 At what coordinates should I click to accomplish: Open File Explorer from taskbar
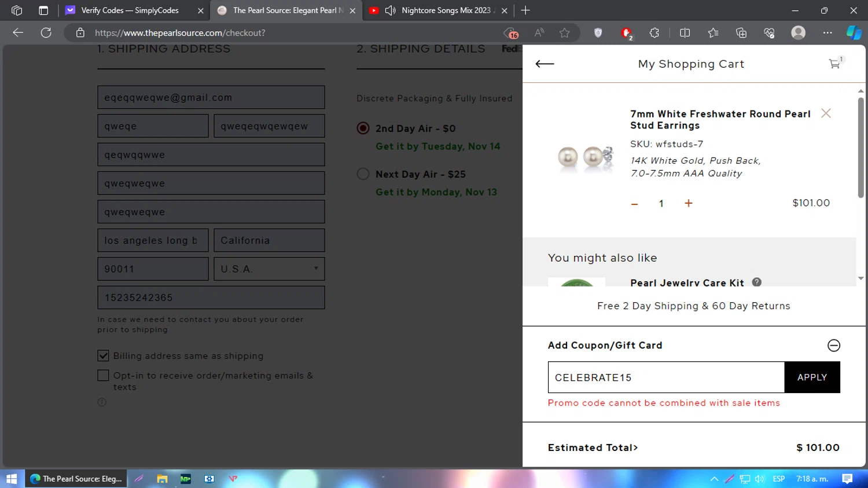[x=162, y=479]
